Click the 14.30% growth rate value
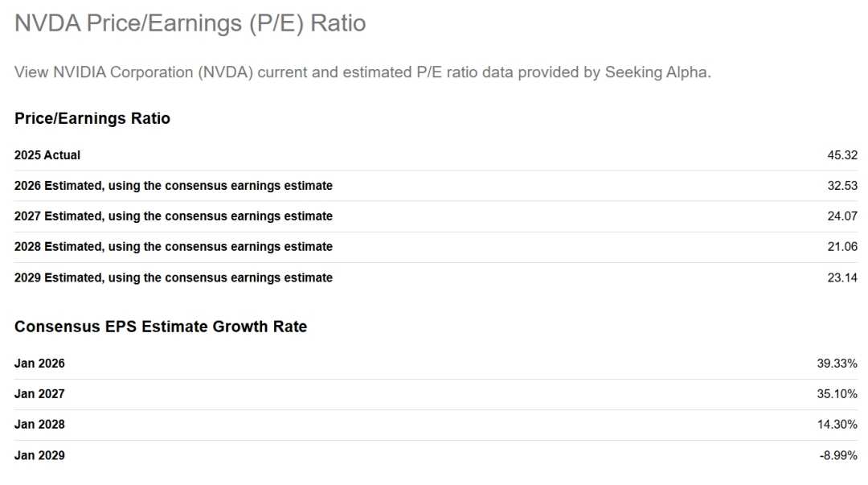This screenshot has width=868, height=485. tap(837, 425)
